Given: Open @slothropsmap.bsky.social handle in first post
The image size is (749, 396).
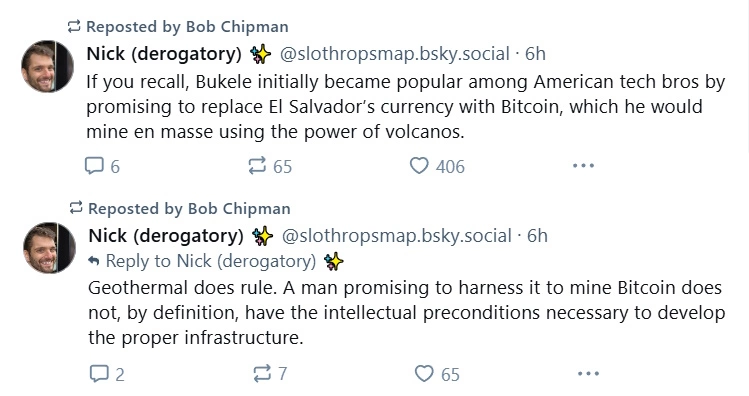Looking at the screenshot, I should [x=395, y=54].
